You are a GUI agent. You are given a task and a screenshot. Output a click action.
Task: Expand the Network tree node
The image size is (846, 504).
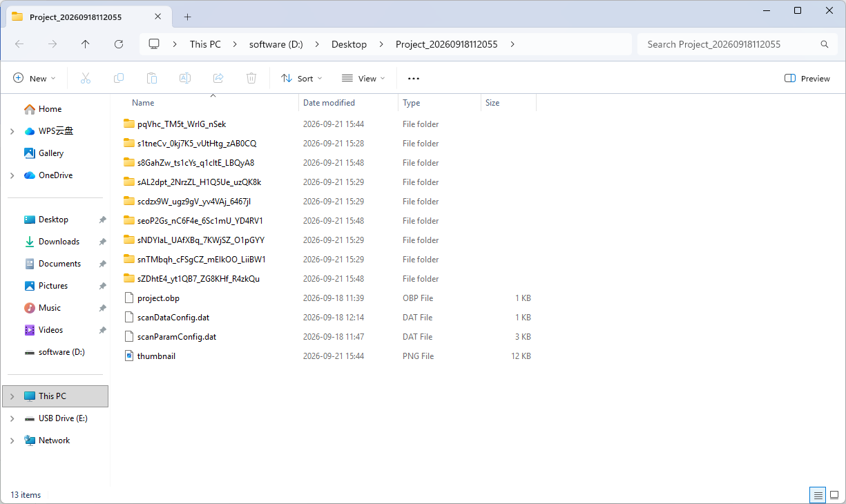coord(12,440)
